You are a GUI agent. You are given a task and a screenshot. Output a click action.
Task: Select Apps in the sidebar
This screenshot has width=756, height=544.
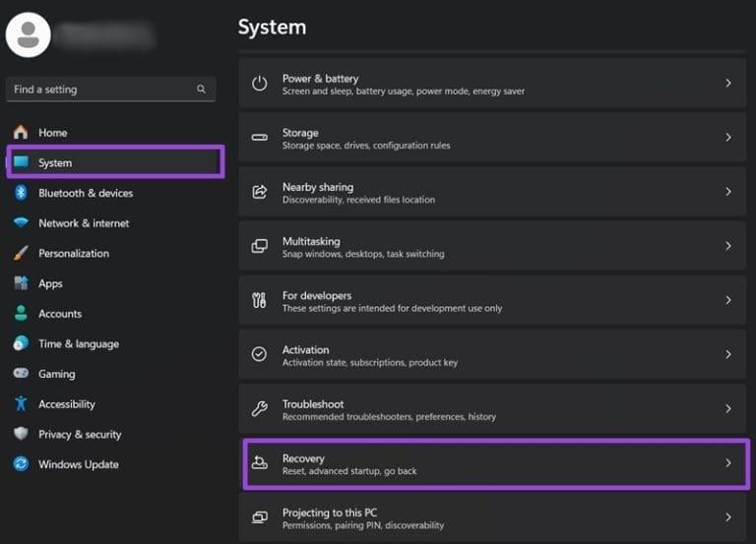click(50, 284)
